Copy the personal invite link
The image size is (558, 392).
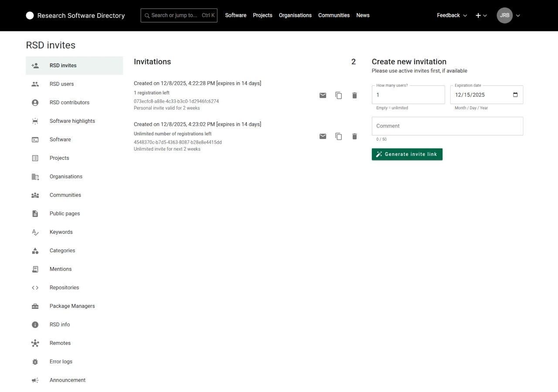coord(339,95)
